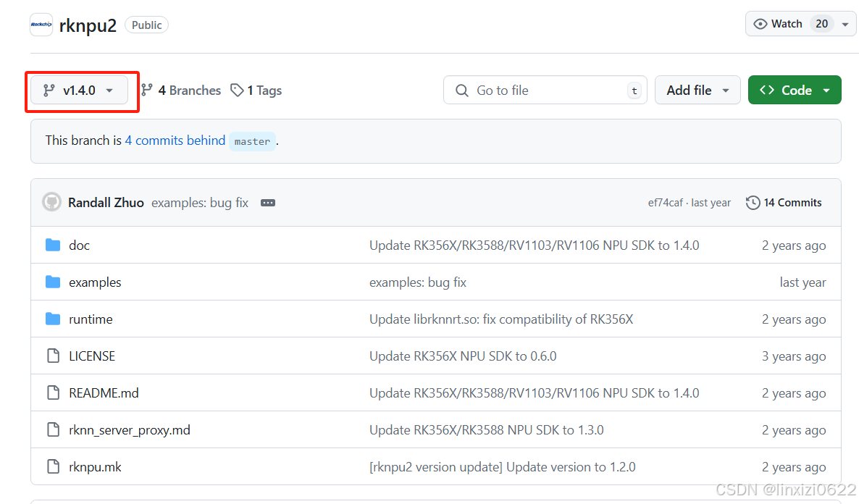Click the README.md file icon
Screen dimensions: 859x504
[53, 392]
